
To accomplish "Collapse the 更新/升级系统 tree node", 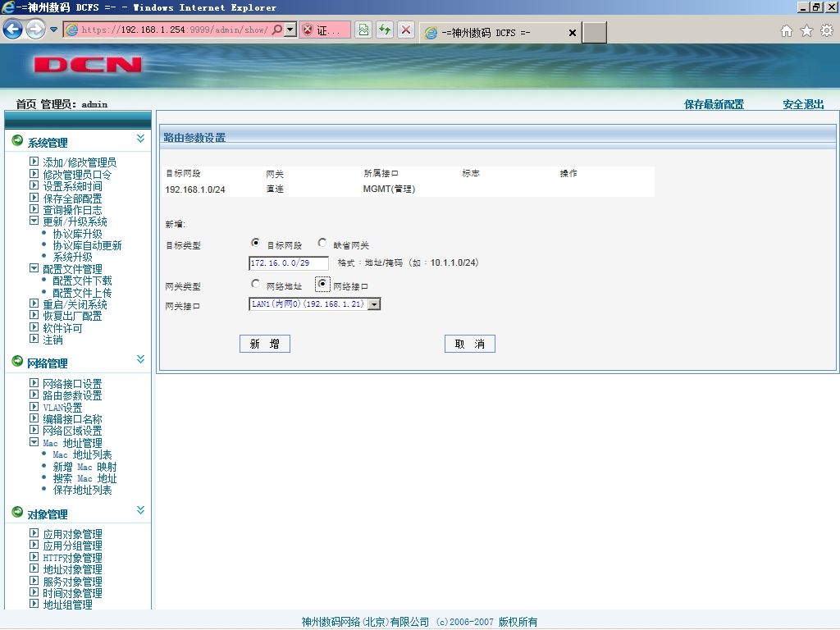I will coord(34,221).
